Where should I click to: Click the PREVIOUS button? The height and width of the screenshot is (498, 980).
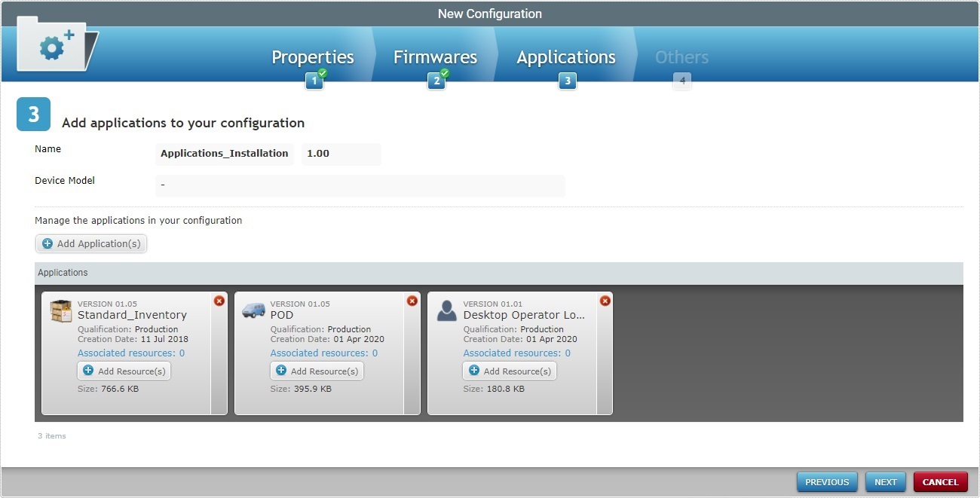pyautogui.click(x=826, y=481)
